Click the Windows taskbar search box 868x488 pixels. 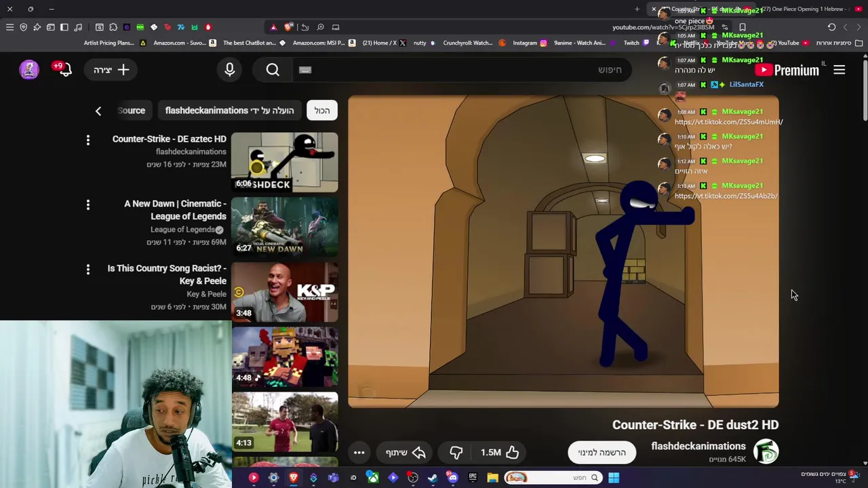[x=553, y=478]
